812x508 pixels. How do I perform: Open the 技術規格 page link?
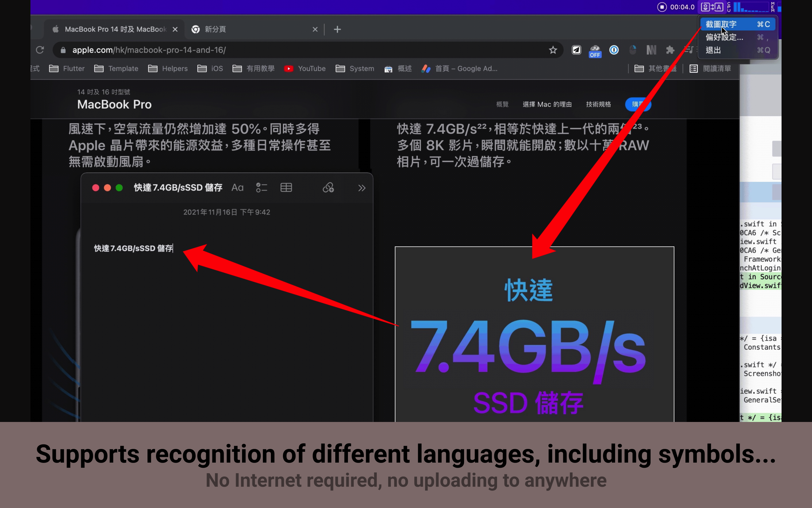pos(598,104)
